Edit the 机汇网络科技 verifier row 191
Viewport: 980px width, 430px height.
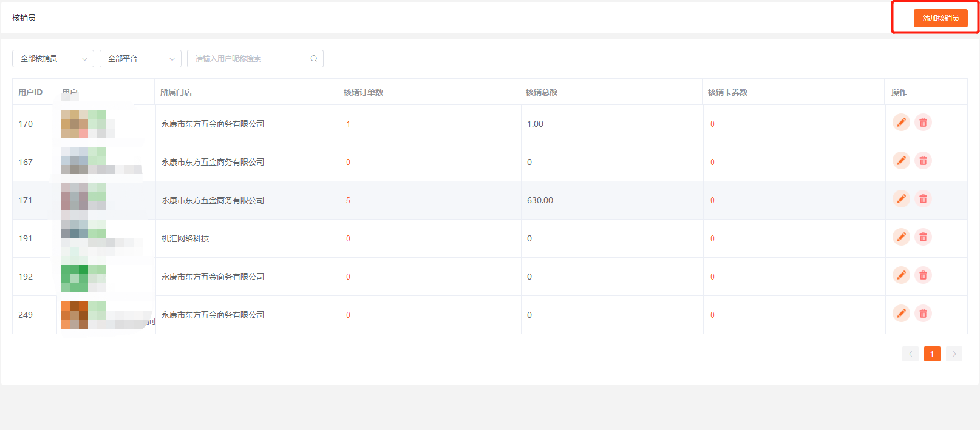pos(901,237)
